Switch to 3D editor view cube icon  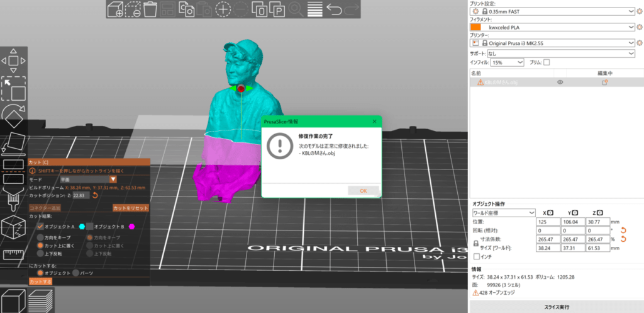coord(13,300)
